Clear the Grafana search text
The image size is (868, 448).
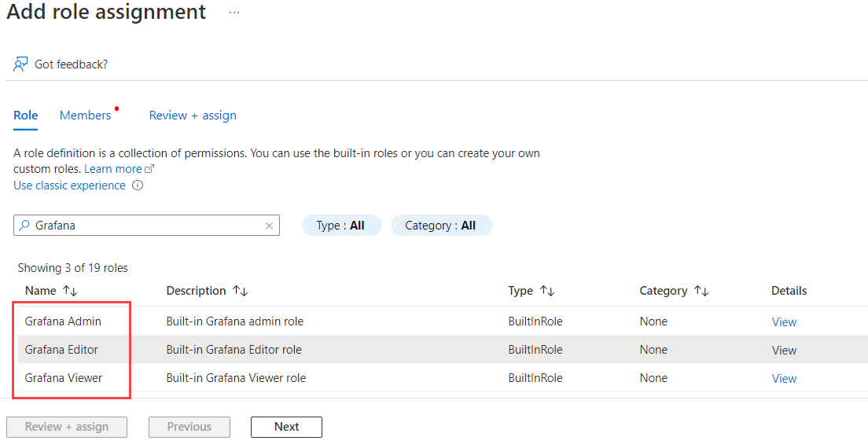coord(269,226)
